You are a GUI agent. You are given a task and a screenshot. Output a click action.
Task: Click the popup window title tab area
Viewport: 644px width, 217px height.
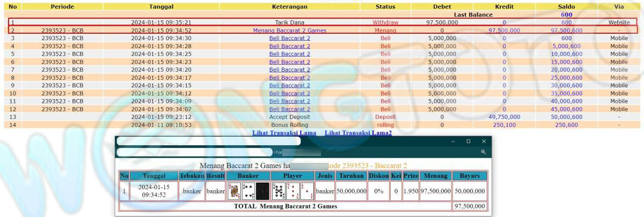(208, 141)
